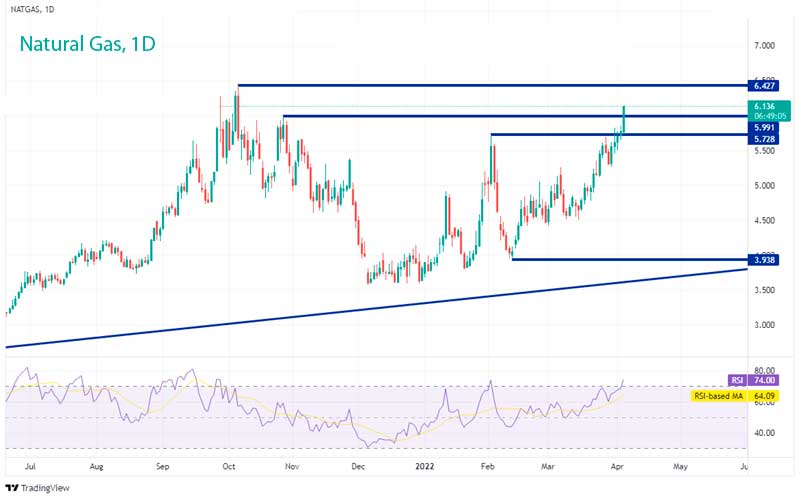Click the Dec label on time axis
801x500 pixels.
click(x=359, y=466)
